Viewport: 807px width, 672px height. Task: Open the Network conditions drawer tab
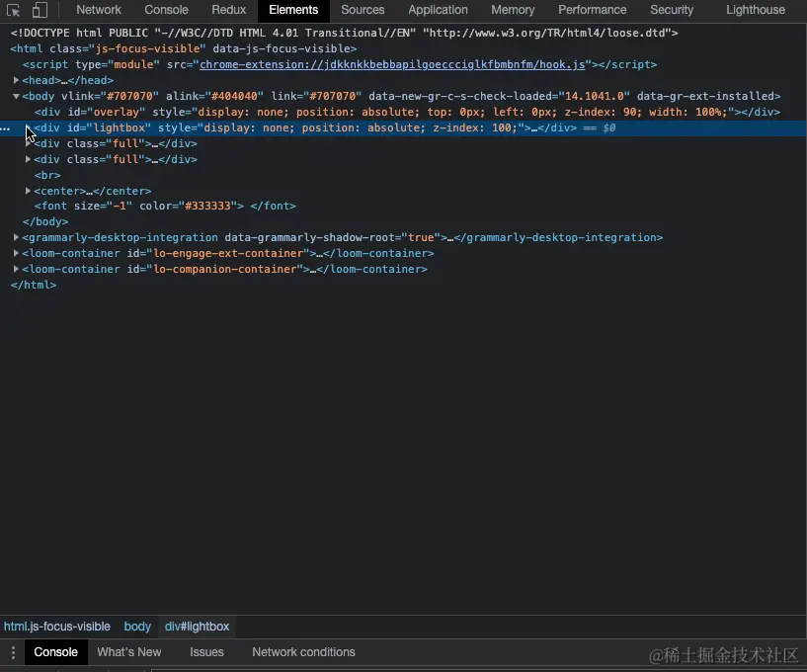303,652
